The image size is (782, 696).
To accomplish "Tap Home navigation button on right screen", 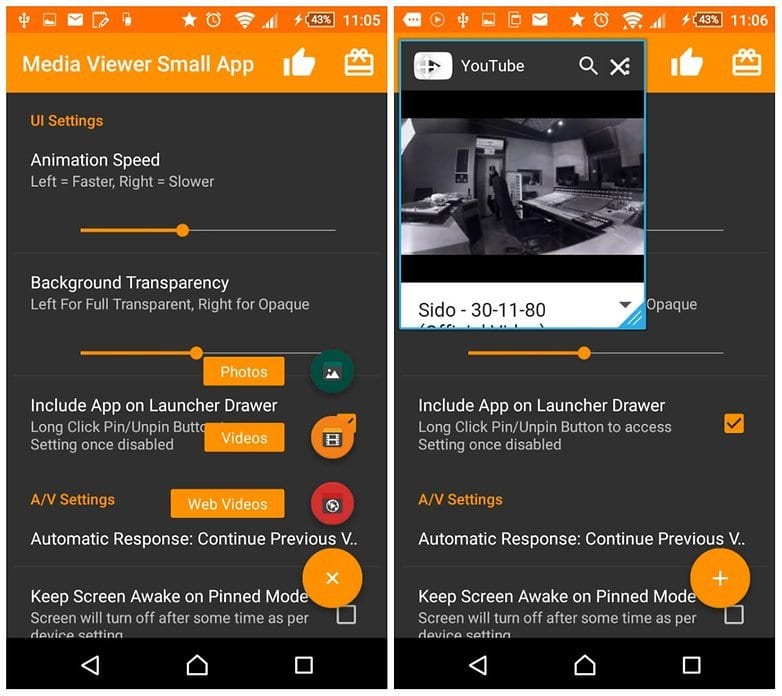I will (x=585, y=665).
